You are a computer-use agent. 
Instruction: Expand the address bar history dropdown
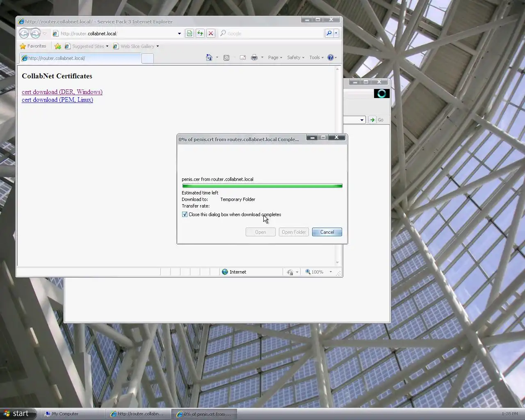coord(179,34)
